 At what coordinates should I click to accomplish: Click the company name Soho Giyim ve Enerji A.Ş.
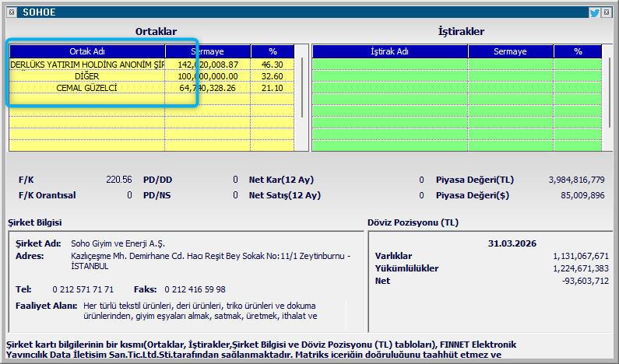(118, 243)
